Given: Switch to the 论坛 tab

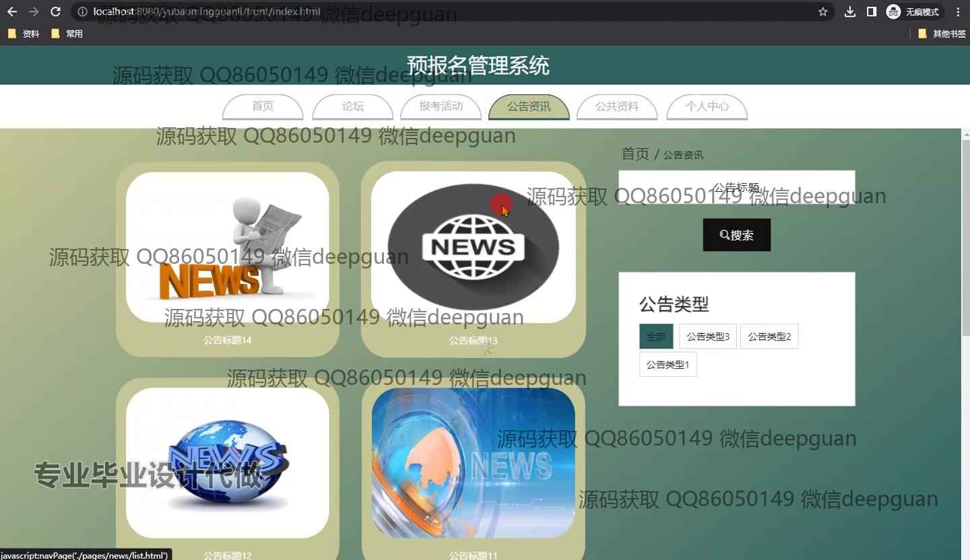Looking at the screenshot, I should click(x=352, y=106).
